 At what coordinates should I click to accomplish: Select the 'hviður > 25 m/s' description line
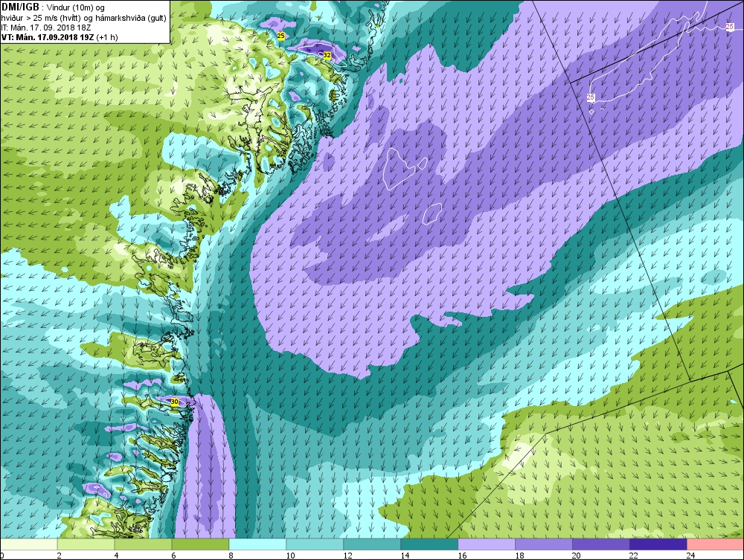(83, 18)
